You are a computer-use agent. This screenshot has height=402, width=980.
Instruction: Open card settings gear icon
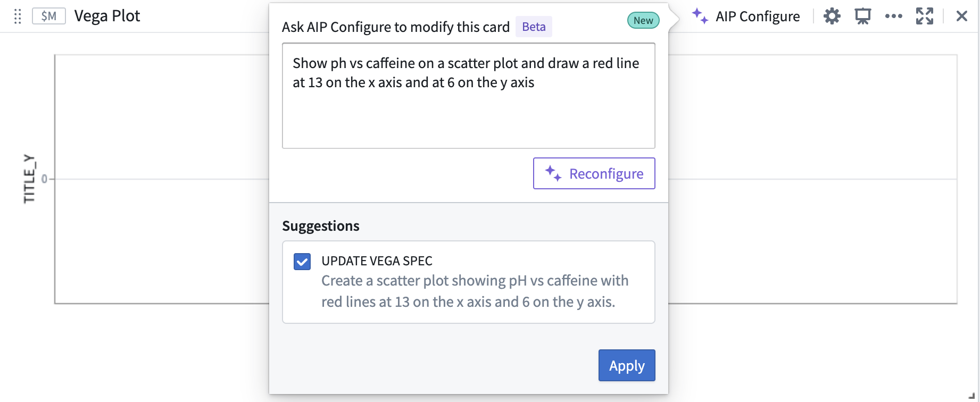832,16
